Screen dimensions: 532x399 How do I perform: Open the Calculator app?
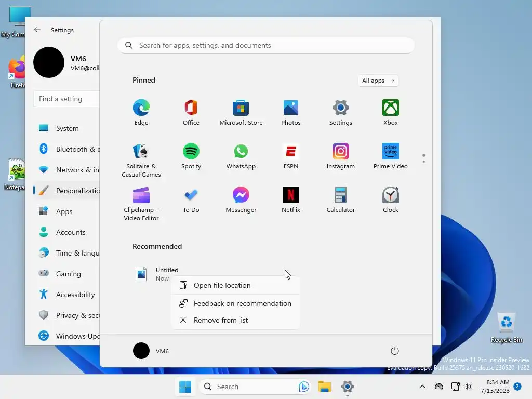point(341,200)
